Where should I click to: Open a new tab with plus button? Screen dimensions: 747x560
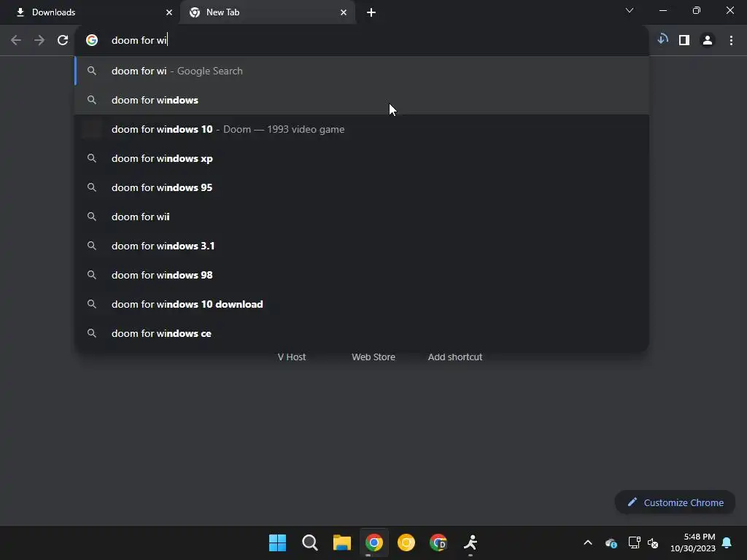coord(371,12)
